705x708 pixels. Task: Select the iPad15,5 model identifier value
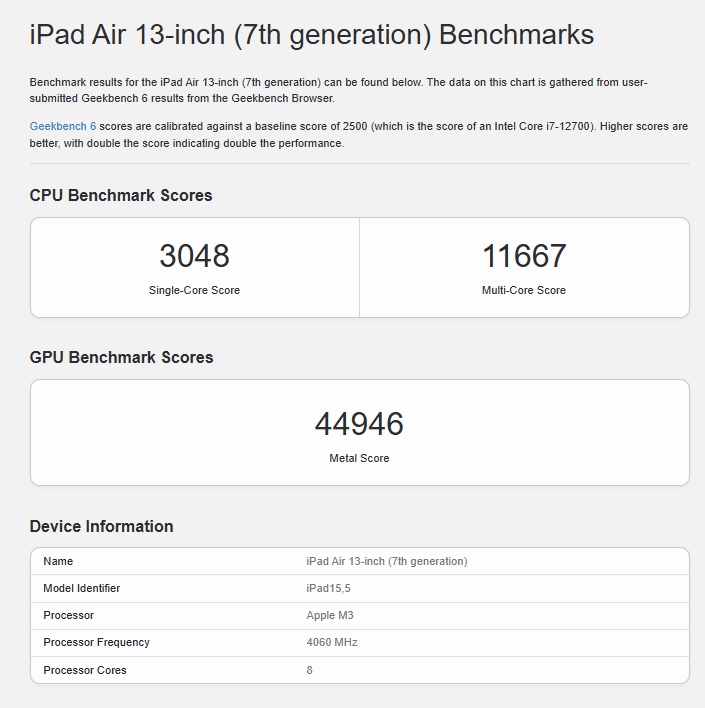click(329, 588)
